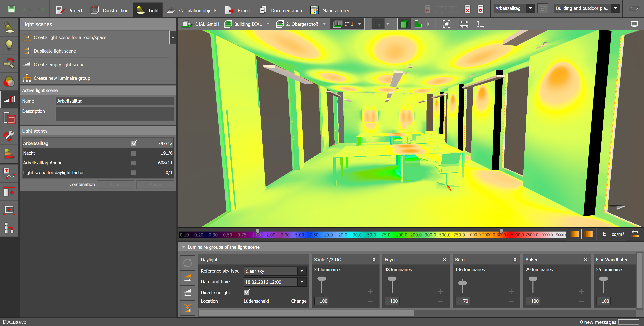This screenshot has width=644, height=326.
Task: Open the Reference sky type dropdown
Action: click(x=302, y=271)
